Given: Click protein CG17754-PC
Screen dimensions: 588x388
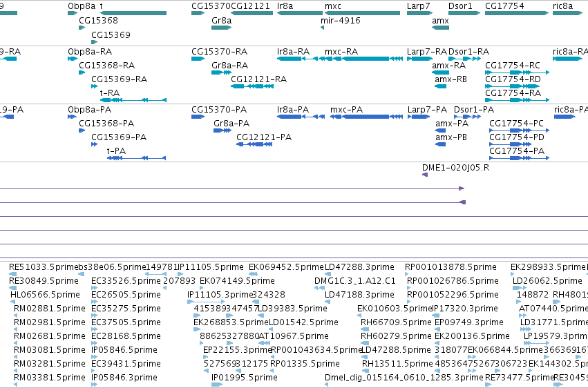Looking at the screenshot, I should pyautogui.click(x=516, y=124).
